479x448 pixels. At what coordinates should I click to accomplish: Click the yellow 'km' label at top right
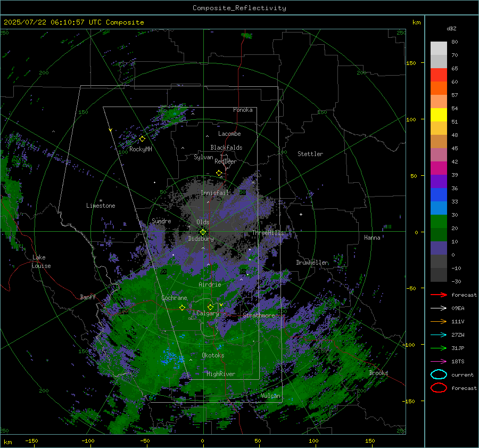[416, 22]
